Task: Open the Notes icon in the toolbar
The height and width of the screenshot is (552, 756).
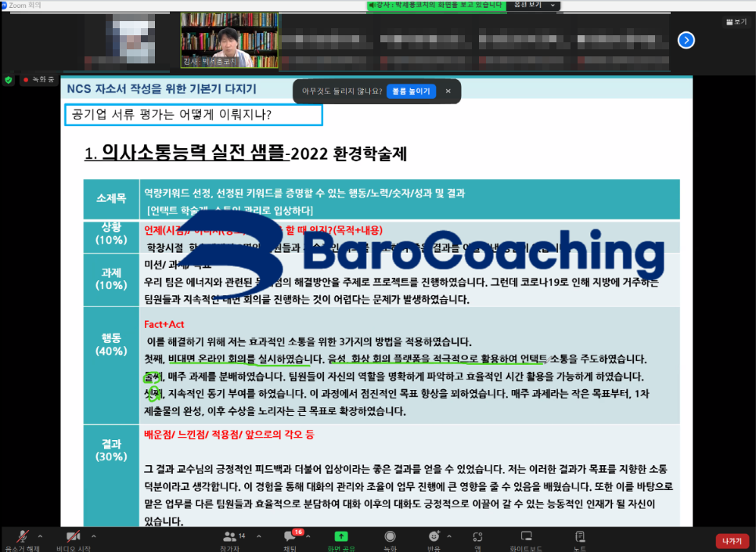Action: point(580,538)
